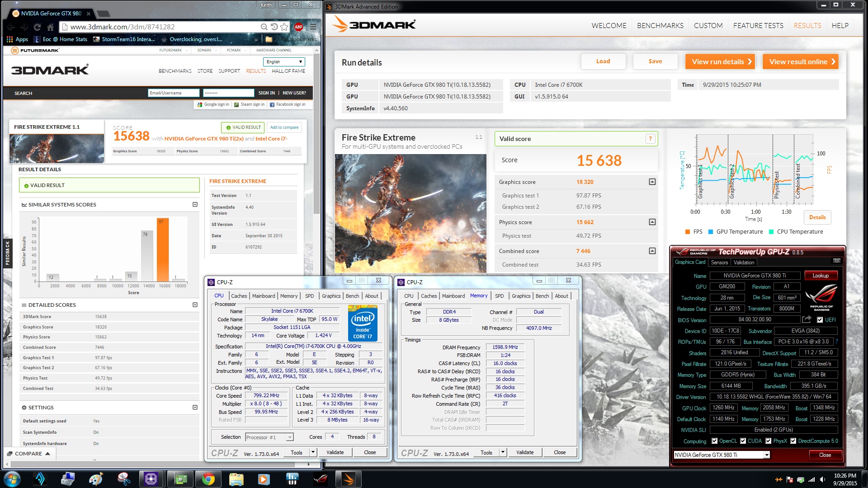Open FEATURE TESTS in the 3DMark app
868x488 pixels.
coord(758,26)
